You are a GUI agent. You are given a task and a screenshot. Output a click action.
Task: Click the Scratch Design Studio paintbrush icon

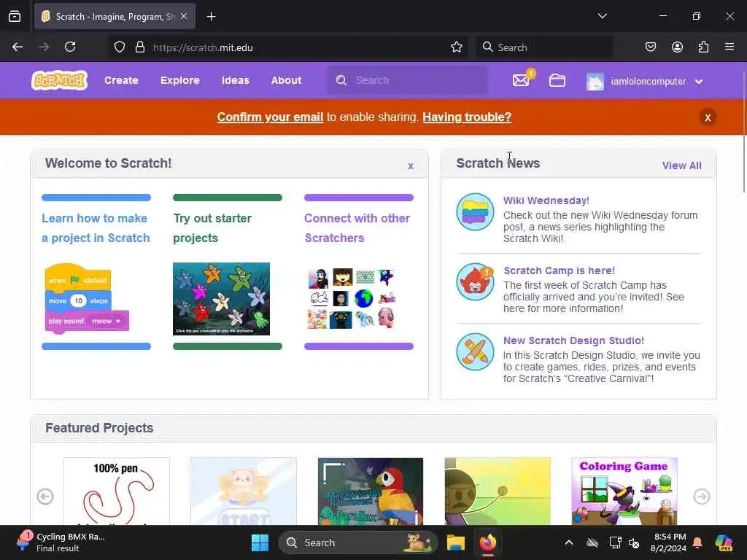click(x=475, y=351)
